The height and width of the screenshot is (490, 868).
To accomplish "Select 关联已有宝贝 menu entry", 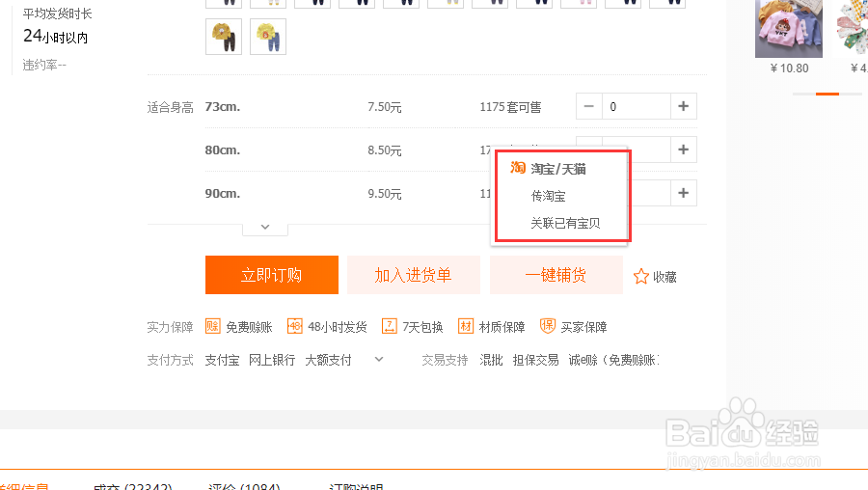I will tap(565, 223).
